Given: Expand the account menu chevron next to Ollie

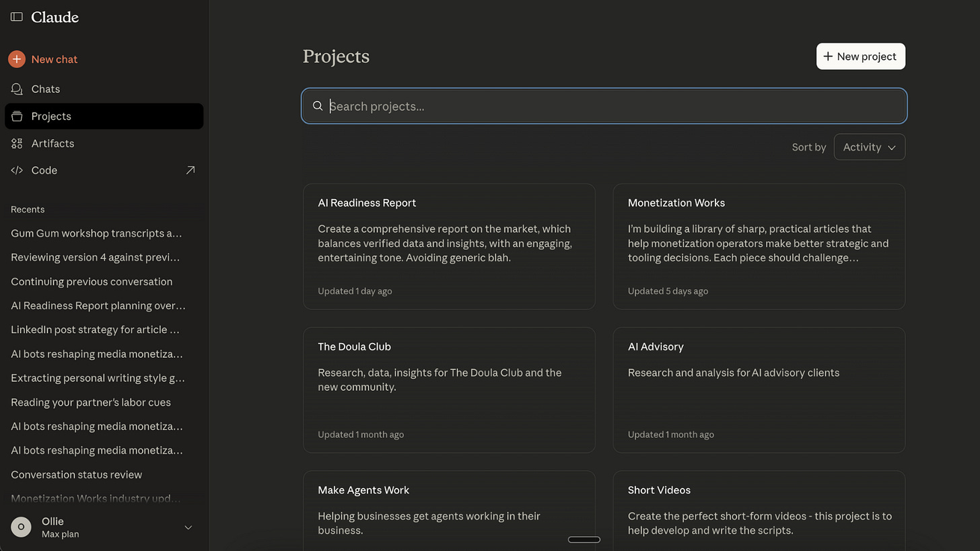Looking at the screenshot, I should point(188,527).
